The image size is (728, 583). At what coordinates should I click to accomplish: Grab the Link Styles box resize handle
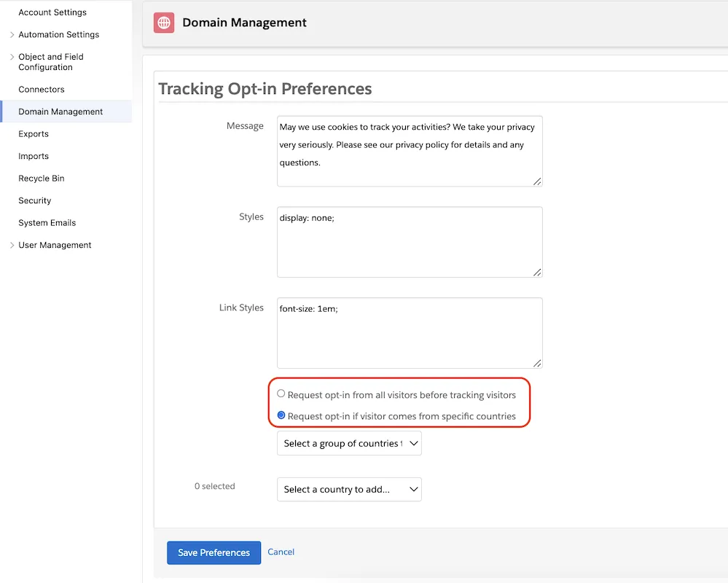537,364
